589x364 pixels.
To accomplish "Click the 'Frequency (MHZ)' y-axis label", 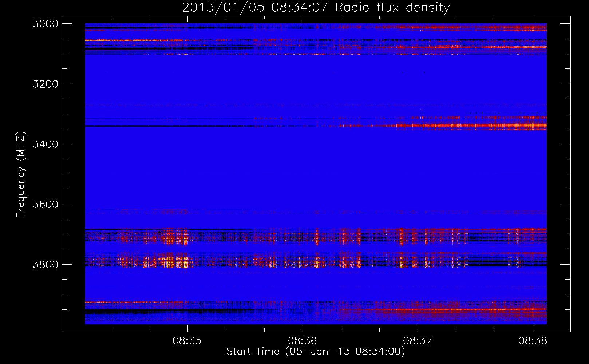I will [21, 175].
